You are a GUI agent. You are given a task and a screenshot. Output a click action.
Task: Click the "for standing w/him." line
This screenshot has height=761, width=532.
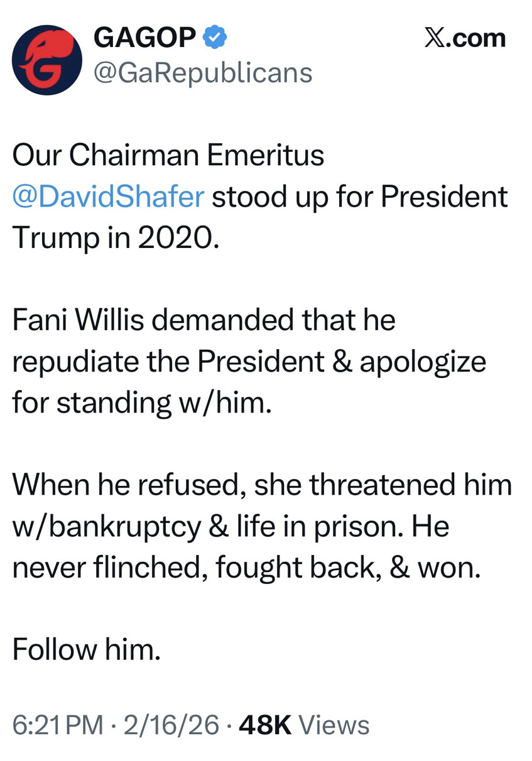[x=142, y=402]
